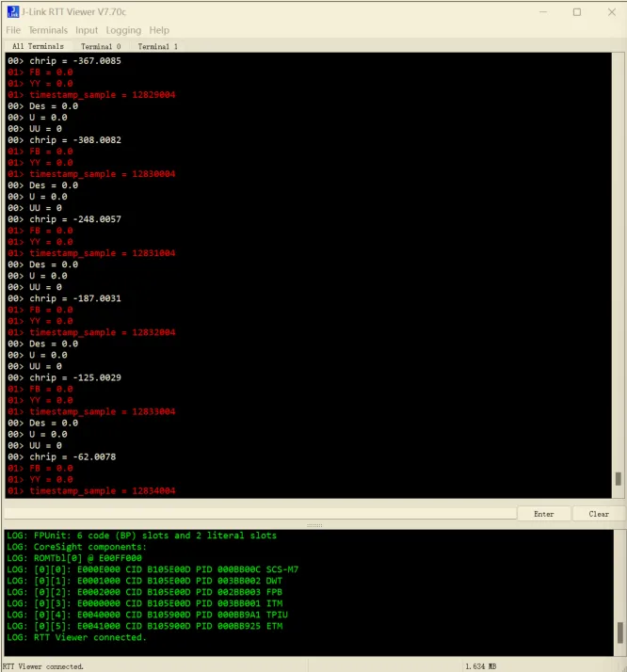Minimize the RTT Viewer window
Image resolution: width=627 pixels, height=672 pixels.
coord(543,12)
